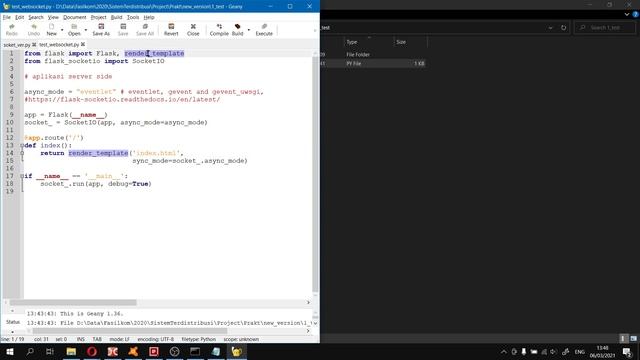Image resolution: width=640 pixels, height=360 pixels.
Task: Show hidden system tray icons
Action: [x=503, y=352]
